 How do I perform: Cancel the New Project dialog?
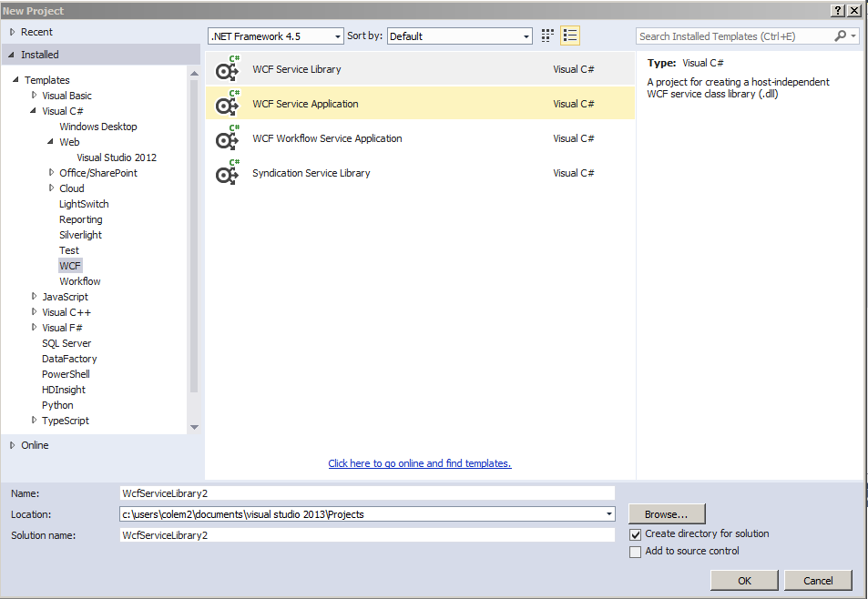pyautogui.click(x=818, y=581)
